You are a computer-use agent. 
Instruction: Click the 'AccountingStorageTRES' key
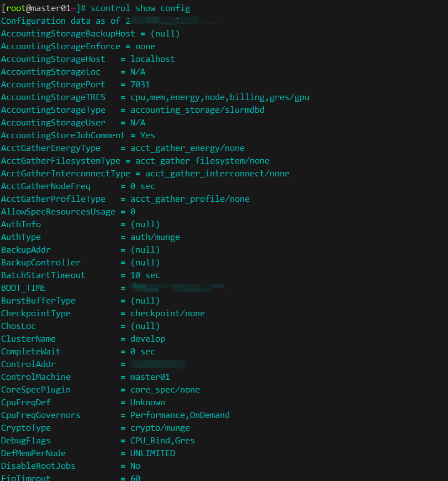(x=53, y=97)
